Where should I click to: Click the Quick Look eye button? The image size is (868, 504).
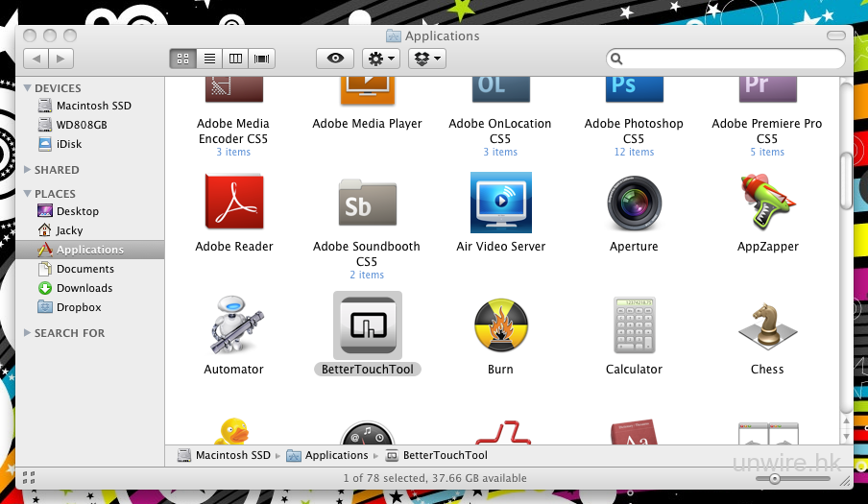point(335,59)
